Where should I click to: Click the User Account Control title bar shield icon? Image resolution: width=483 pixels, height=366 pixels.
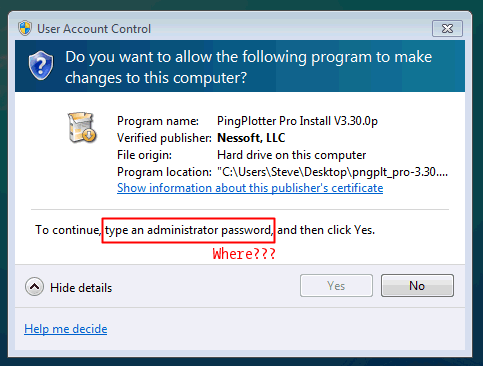tap(25, 28)
